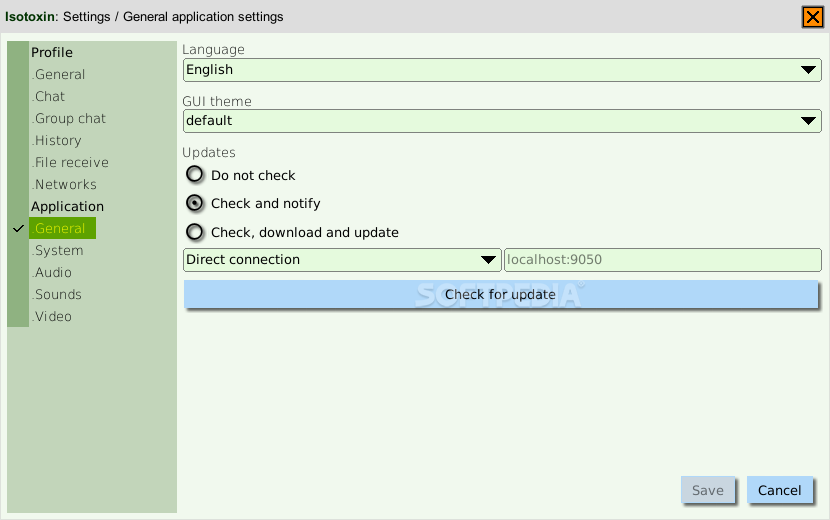Open the History settings page
The height and width of the screenshot is (520, 830).
pyautogui.click(x=57, y=141)
